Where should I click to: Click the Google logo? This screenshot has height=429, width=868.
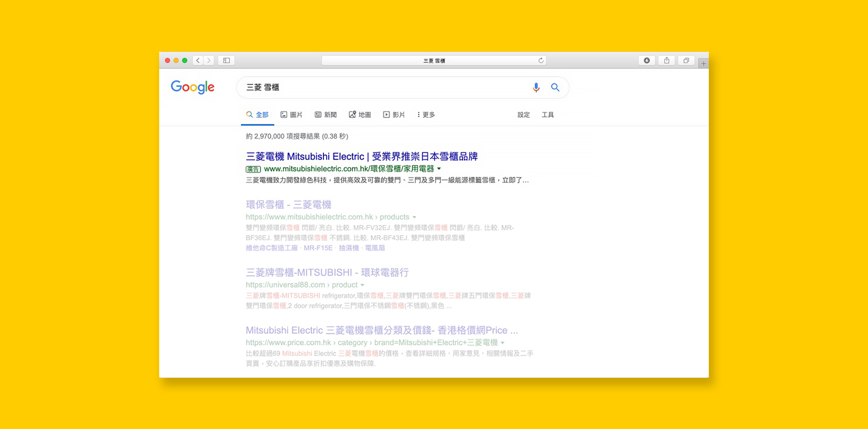[x=193, y=87]
